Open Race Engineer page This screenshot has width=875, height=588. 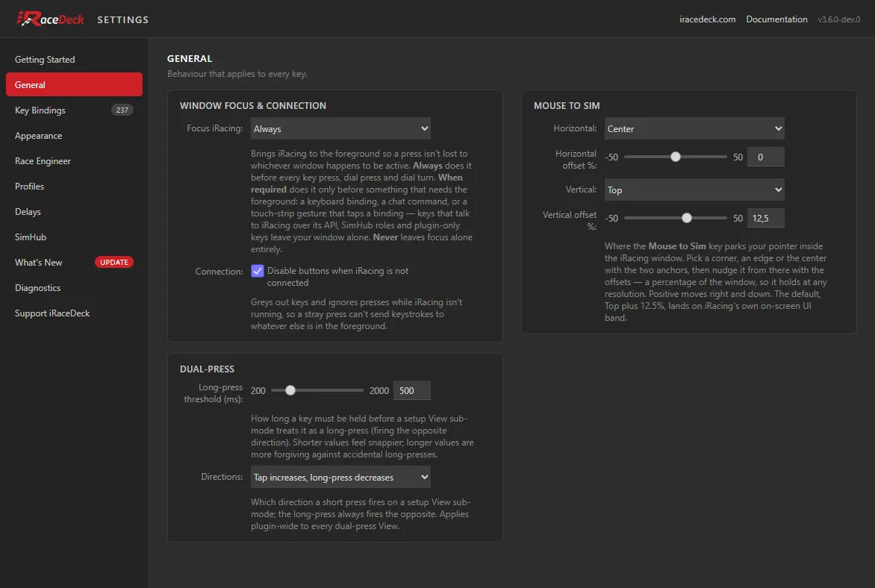coord(74,160)
